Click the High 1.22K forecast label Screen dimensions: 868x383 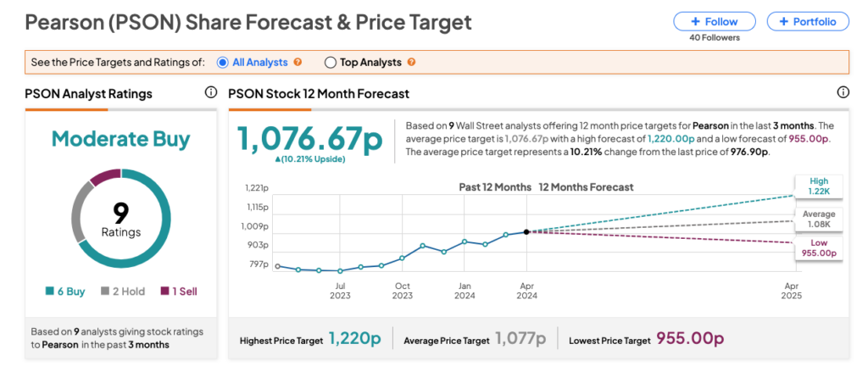tap(818, 186)
